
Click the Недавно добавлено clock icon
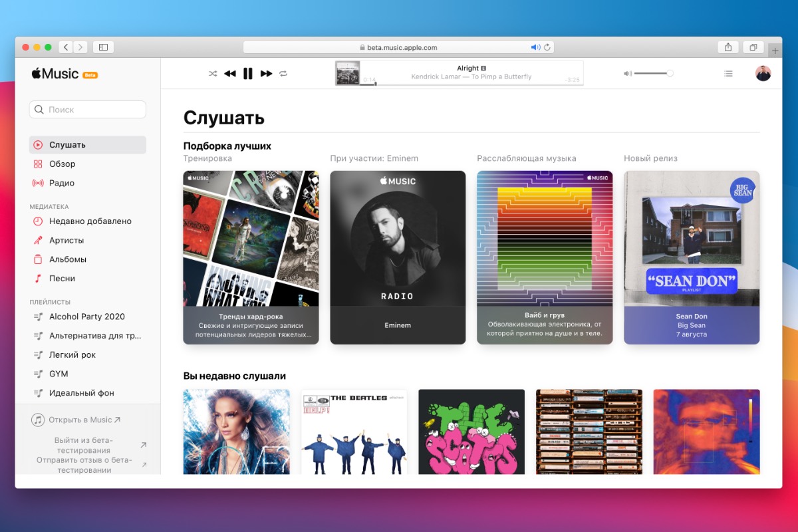point(38,221)
